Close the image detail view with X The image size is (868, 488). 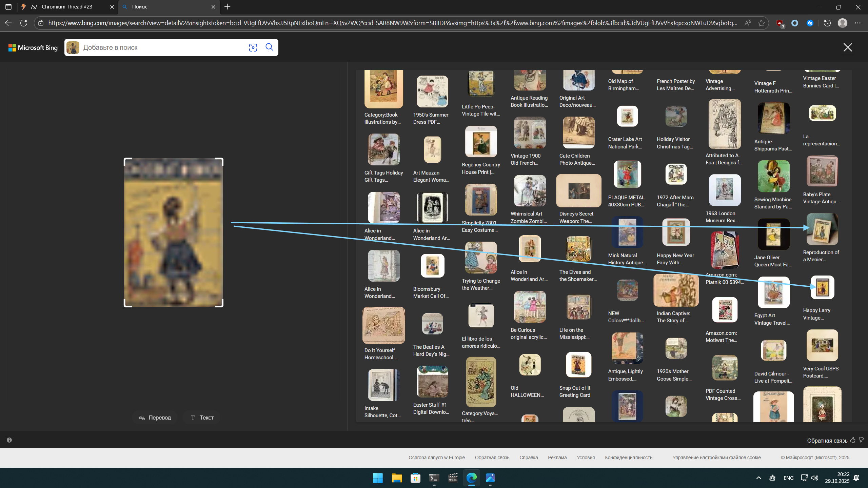click(848, 47)
